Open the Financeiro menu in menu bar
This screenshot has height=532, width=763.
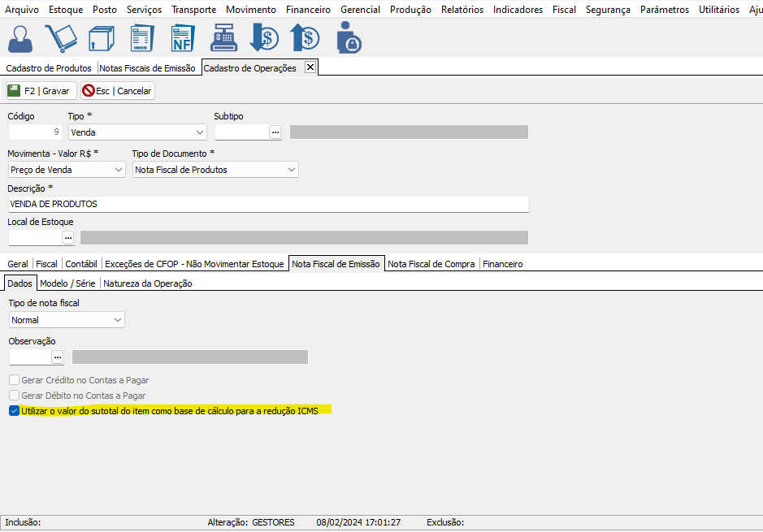308,10
